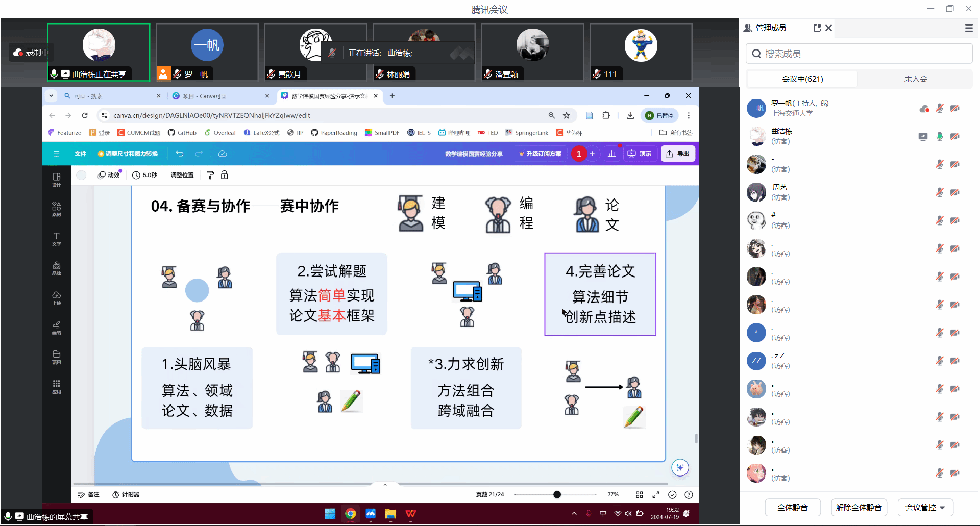Click the Canva redo arrow

(x=199, y=154)
